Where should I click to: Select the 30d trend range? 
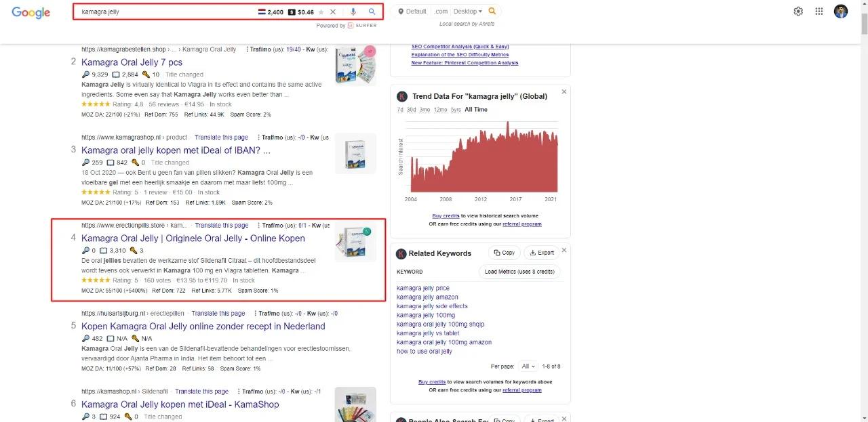(412, 110)
